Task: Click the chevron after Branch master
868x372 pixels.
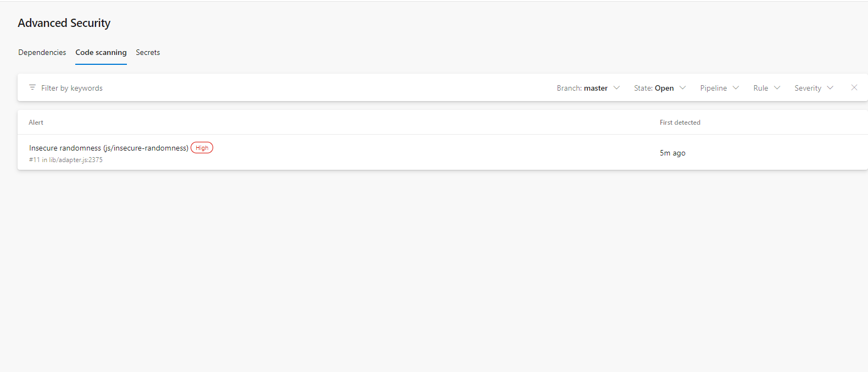Action: click(616, 88)
